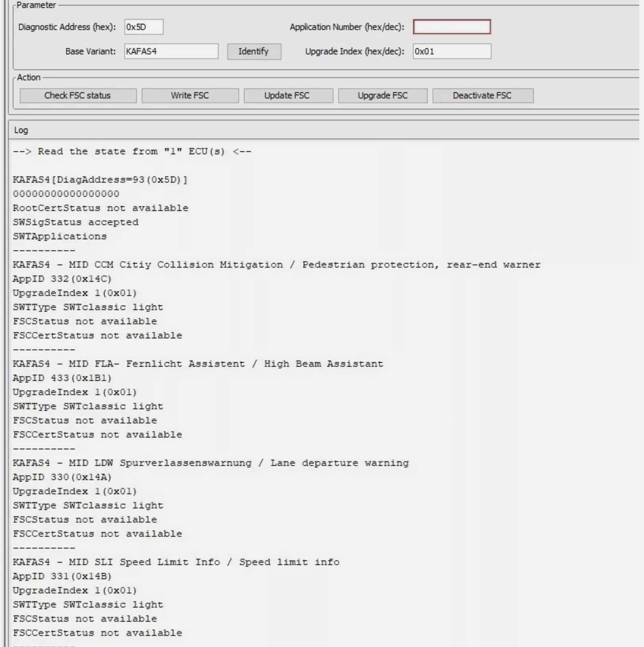The width and height of the screenshot is (644, 647).
Task: Click the AppID 331(0x14B) log line
Action: (x=62, y=576)
